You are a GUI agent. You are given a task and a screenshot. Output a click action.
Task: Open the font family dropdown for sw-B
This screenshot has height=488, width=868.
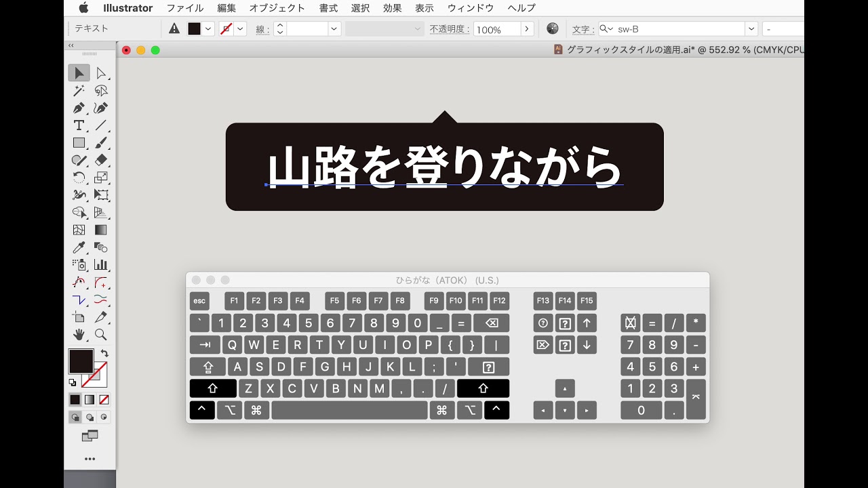pyautogui.click(x=751, y=29)
